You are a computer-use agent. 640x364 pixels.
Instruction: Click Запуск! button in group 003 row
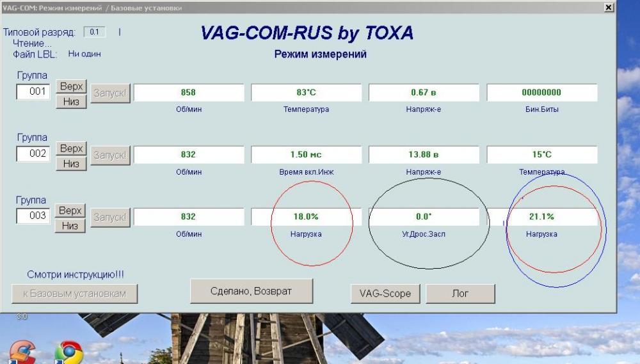click(x=110, y=218)
